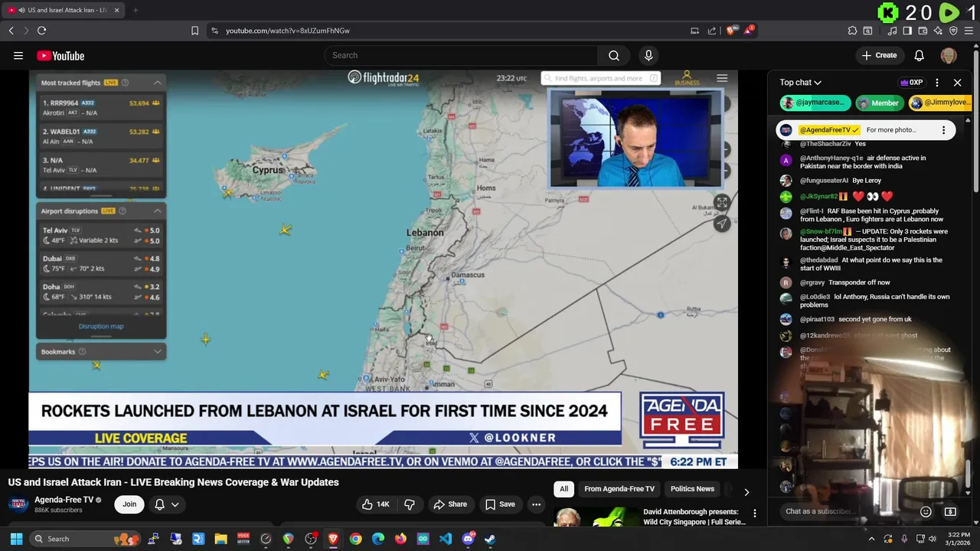Click the YouTube search input field
Screen dimensions: 980x551
[461, 55]
